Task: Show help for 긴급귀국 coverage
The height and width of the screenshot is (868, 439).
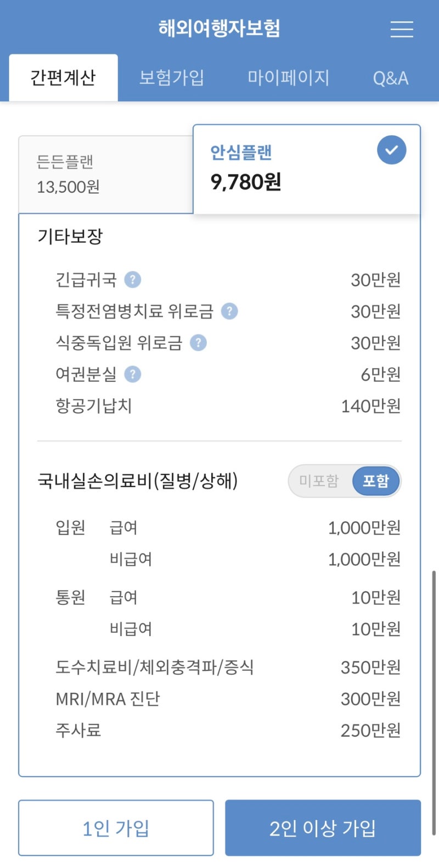Action: coord(132,280)
